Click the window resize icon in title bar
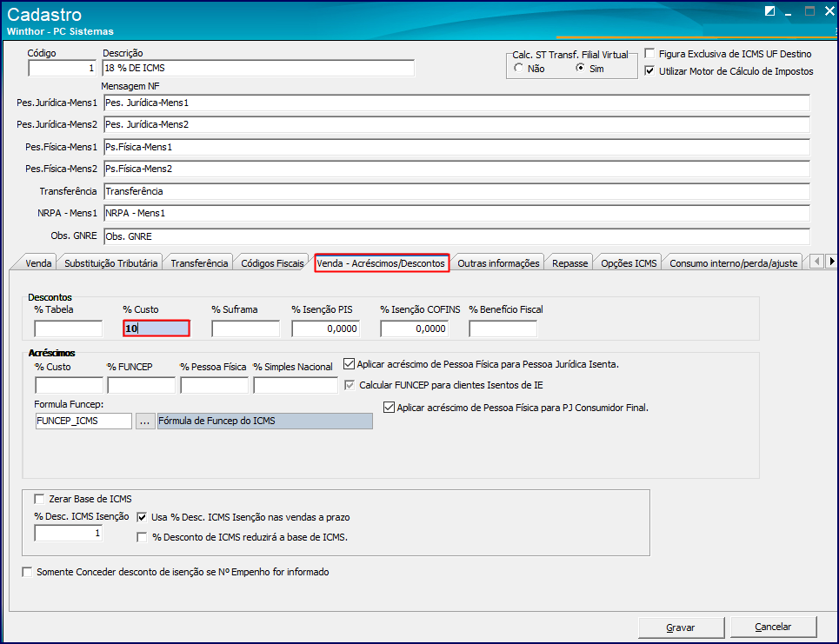839x644 pixels. pyautogui.click(x=769, y=11)
